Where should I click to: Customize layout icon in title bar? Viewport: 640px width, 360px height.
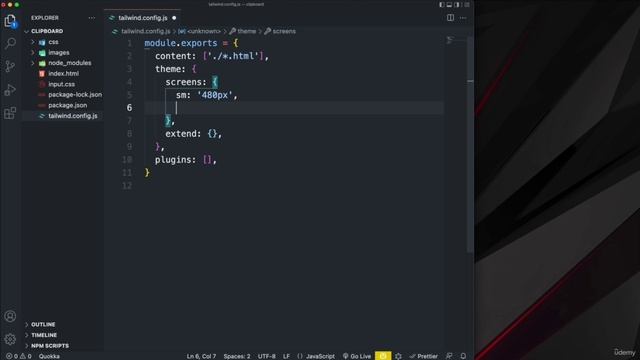click(x=467, y=4)
